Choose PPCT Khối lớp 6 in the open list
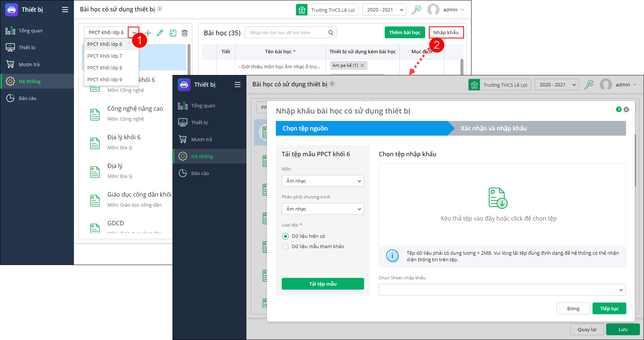Screen dimensions: 644x340 coord(111,44)
